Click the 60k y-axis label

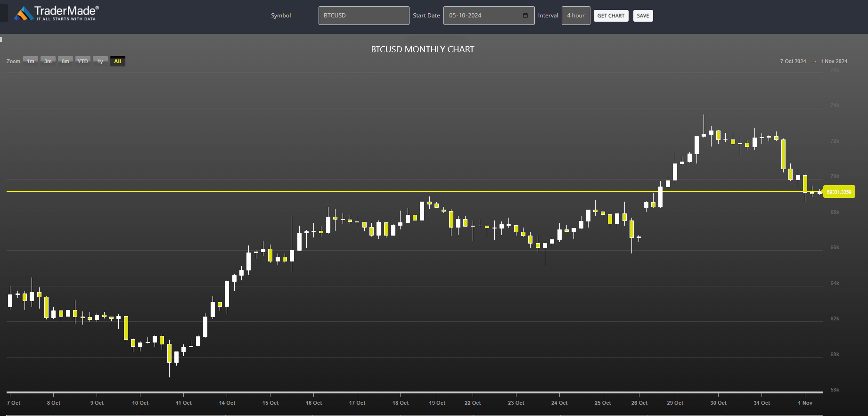[835, 354]
